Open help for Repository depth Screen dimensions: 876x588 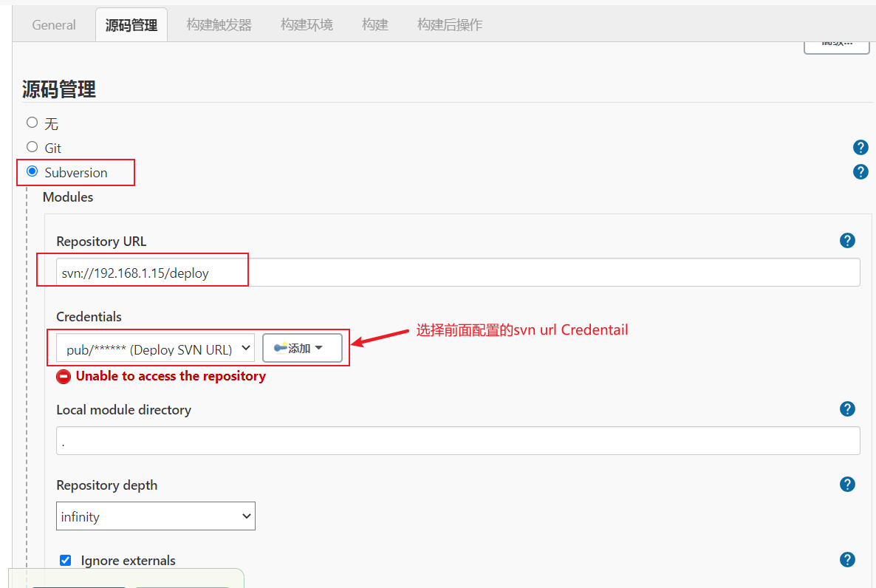tap(847, 484)
